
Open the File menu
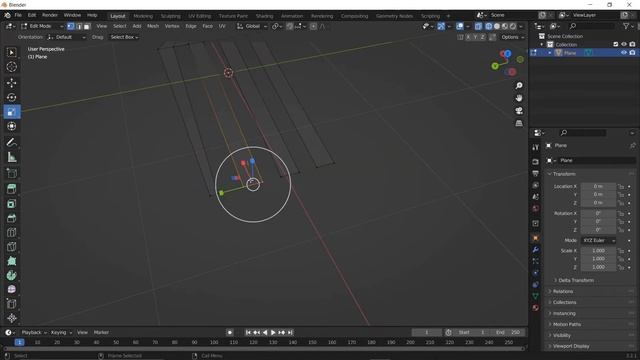(x=18, y=15)
